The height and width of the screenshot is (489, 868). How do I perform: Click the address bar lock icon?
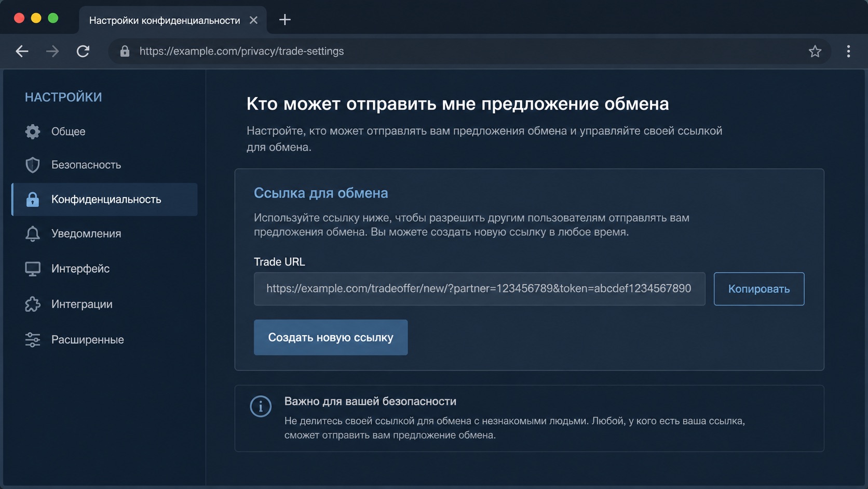point(125,51)
